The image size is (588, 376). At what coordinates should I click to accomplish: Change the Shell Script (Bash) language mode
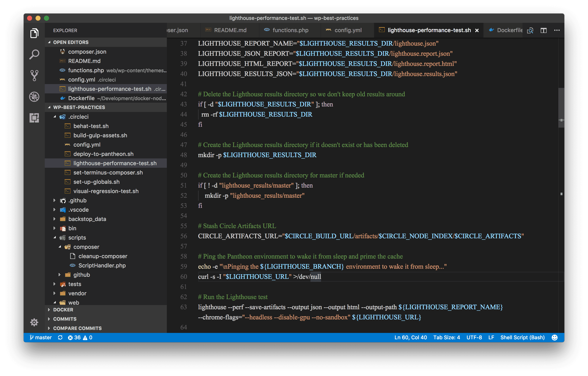522,337
